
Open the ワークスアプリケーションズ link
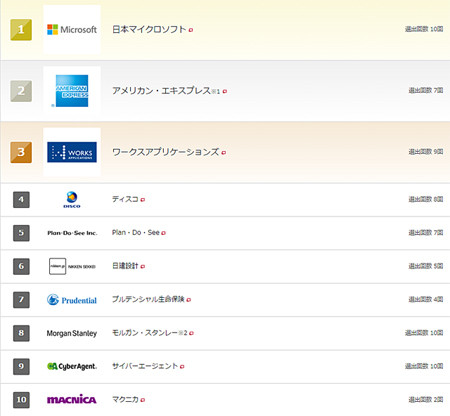165,152
